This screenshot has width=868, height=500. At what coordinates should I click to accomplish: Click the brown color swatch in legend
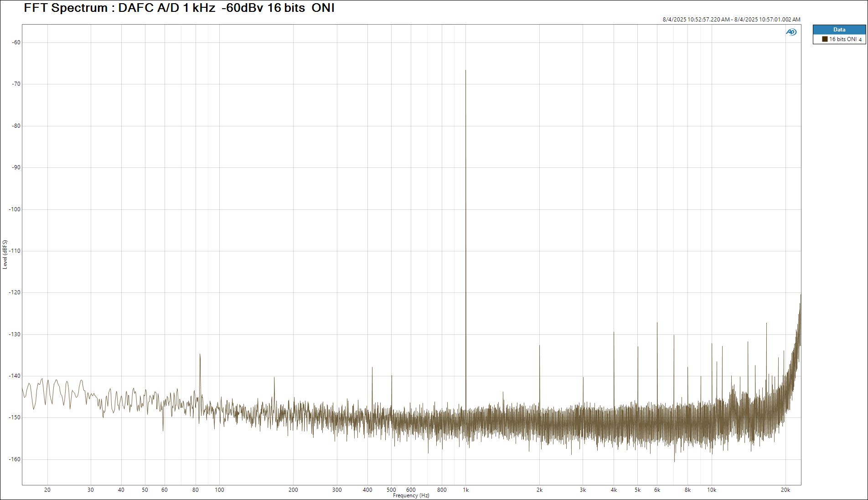pyautogui.click(x=825, y=39)
